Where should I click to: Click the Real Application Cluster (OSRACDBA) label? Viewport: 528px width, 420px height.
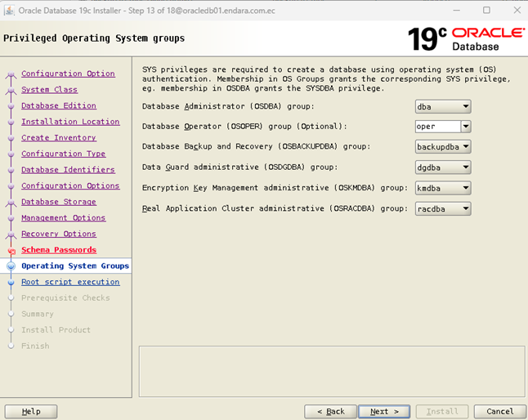point(275,208)
